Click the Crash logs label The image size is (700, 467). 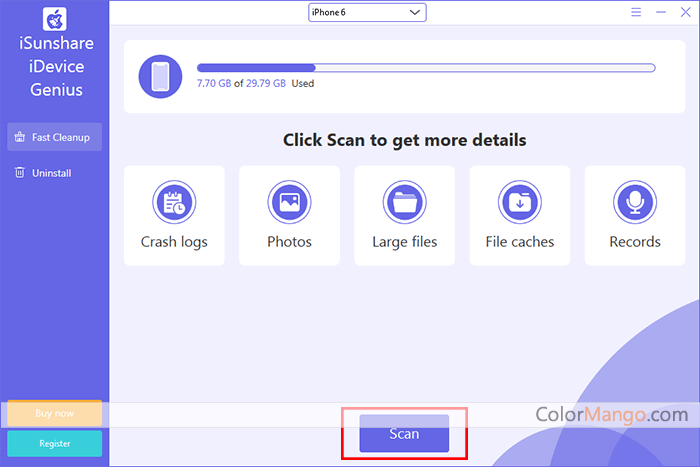pyautogui.click(x=174, y=242)
